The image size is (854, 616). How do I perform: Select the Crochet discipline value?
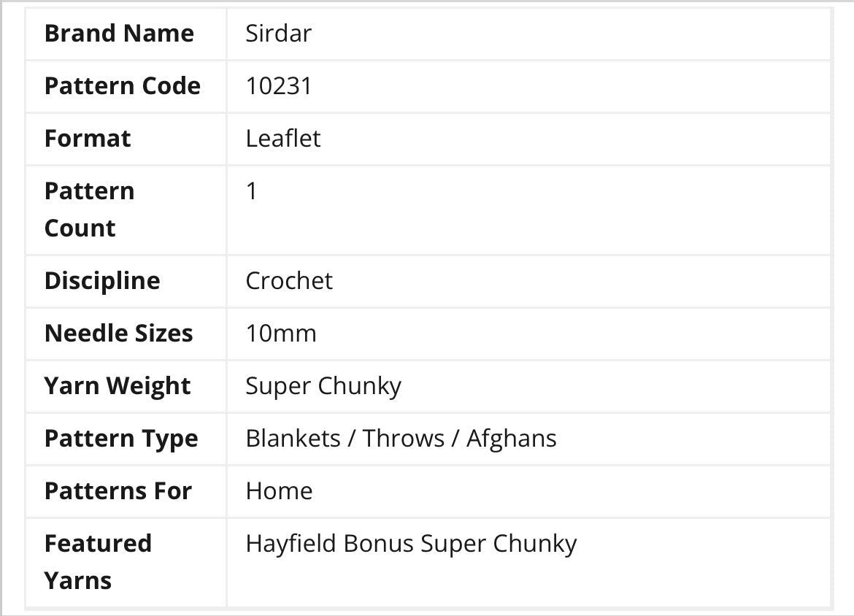(x=289, y=281)
